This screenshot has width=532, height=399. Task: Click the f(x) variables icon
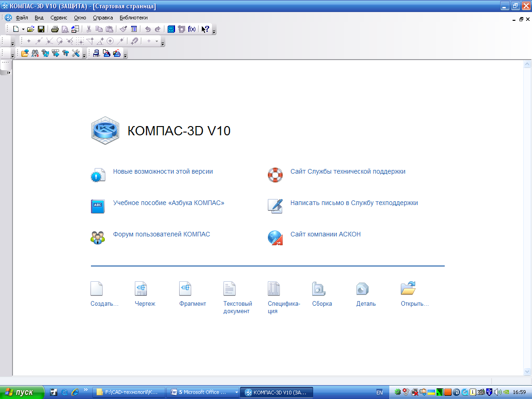pyautogui.click(x=192, y=29)
